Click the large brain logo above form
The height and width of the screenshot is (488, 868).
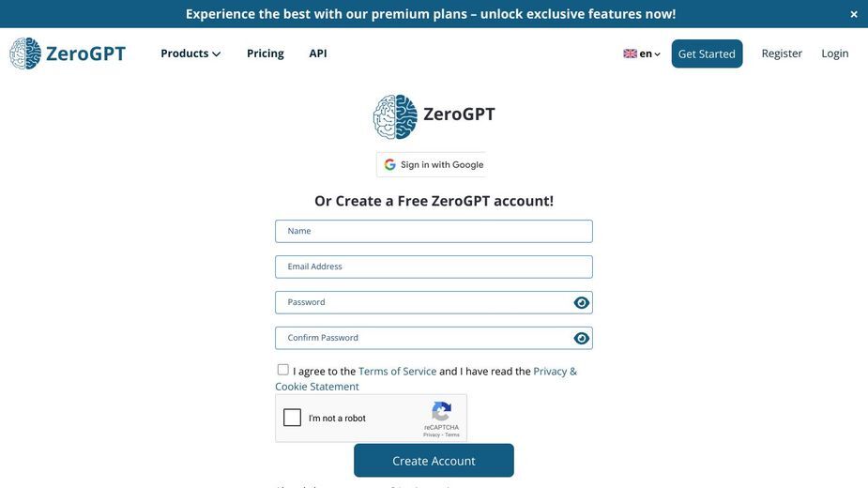click(395, 116)
